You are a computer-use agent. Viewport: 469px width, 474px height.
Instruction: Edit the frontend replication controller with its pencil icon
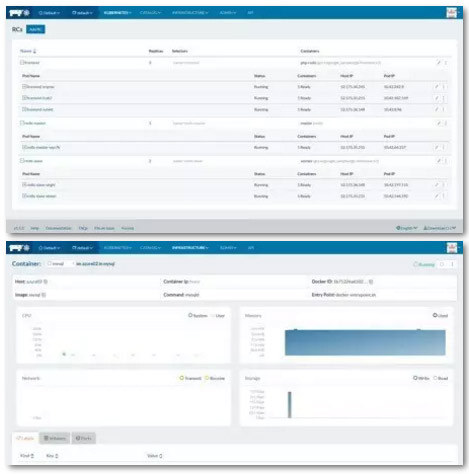(x=438, y=63)
